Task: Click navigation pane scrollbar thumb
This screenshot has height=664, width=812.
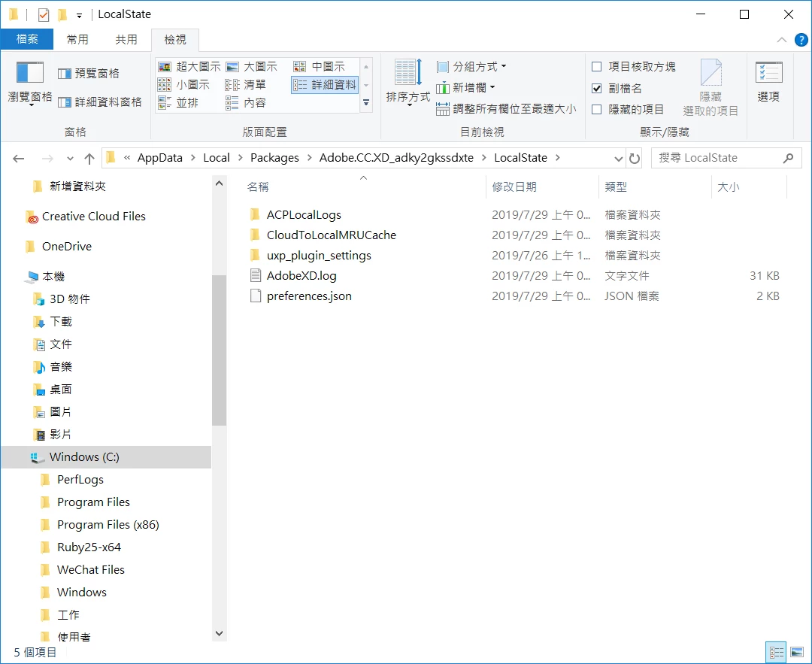Action: (x=219, y=350)
